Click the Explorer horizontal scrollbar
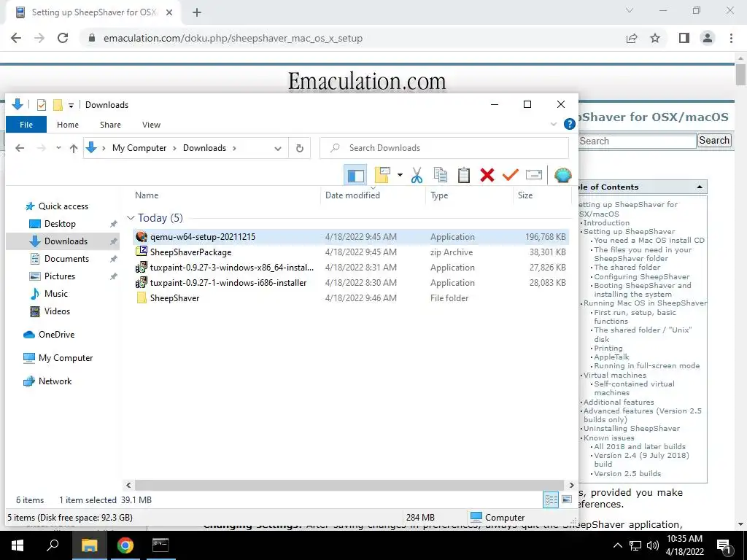The width and height of the screenshot is (747, 560). (349, 485)
